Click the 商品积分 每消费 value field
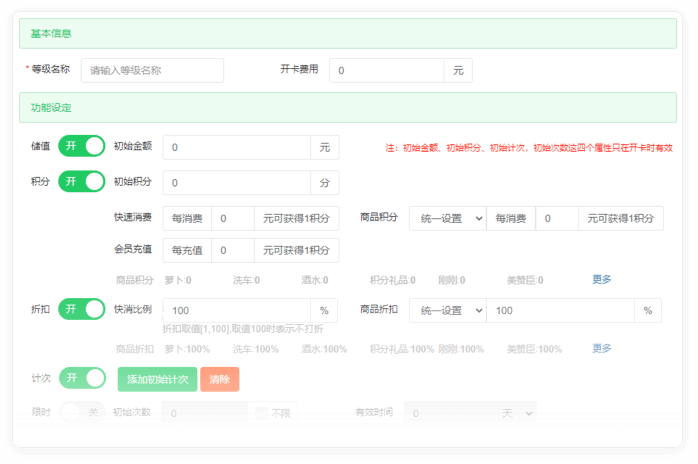698x464 pixels. click(x=557, y=218)
